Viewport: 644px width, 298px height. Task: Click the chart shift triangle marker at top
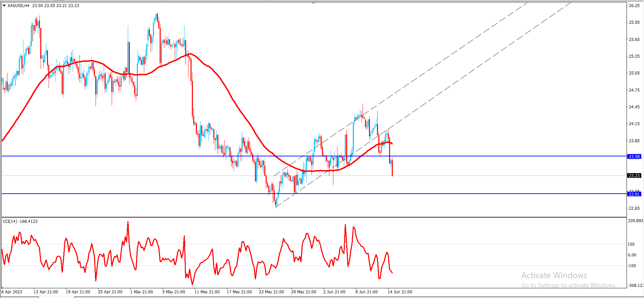tap(314, 3)
